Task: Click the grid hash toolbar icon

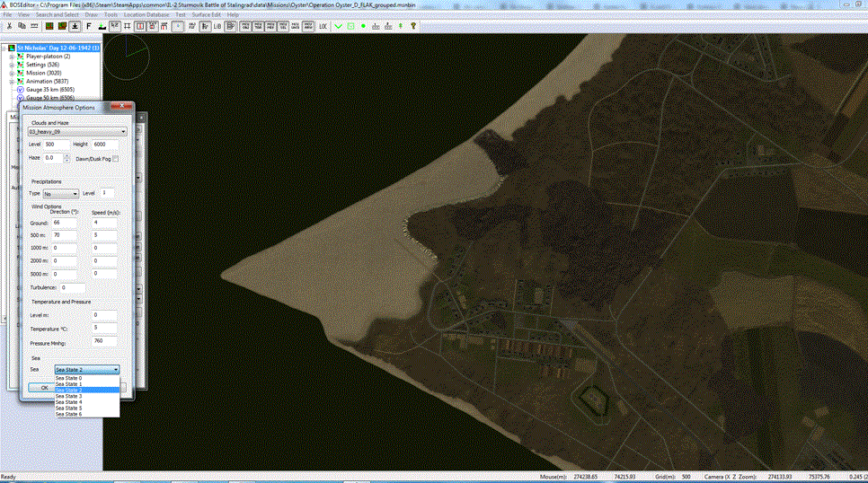Action: [x=128, y=26]
